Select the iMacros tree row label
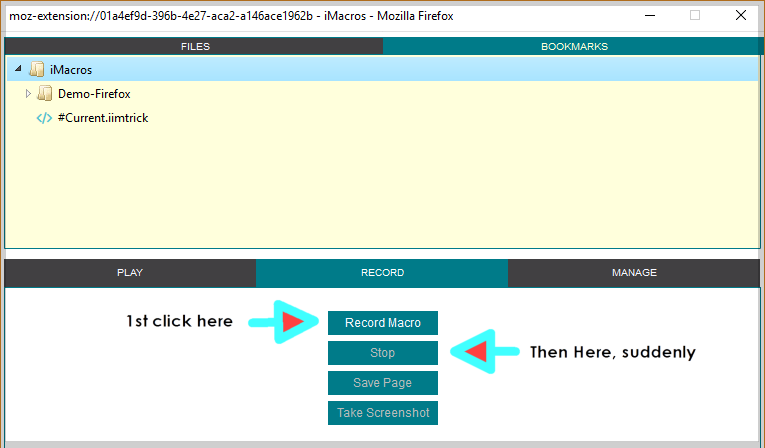This screenshot has width=765, height=448. 71,70
